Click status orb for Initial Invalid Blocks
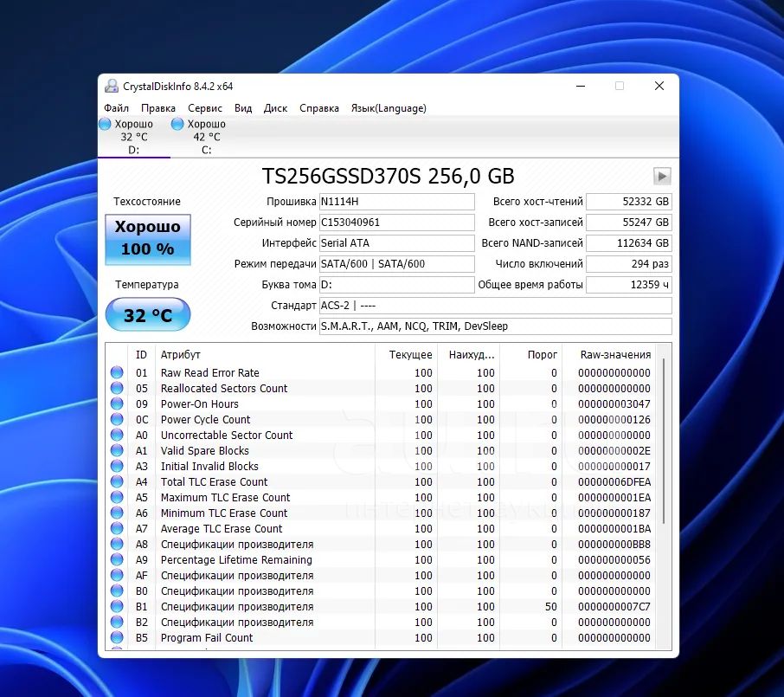Screen dimensions: 784x697 click(117, 466)
